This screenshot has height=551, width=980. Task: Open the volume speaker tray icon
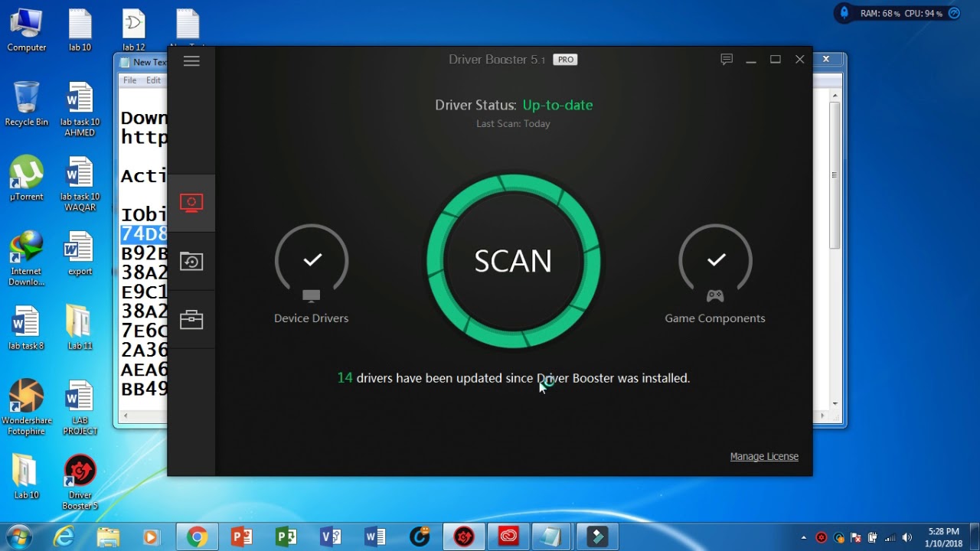click(907, 537)
